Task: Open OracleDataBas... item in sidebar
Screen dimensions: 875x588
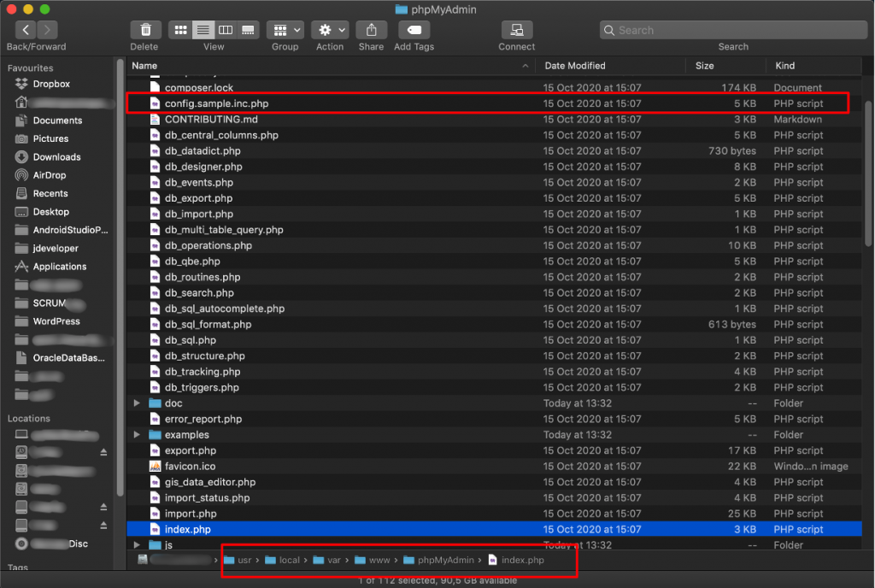Action: coord(68,358)
